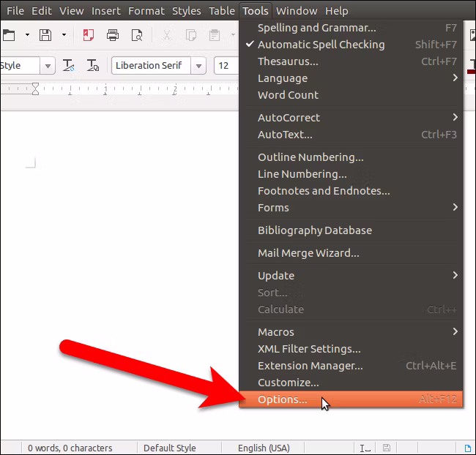The image size is (476, 455).
Task: Open Extension Manager...
Action: 351,366
